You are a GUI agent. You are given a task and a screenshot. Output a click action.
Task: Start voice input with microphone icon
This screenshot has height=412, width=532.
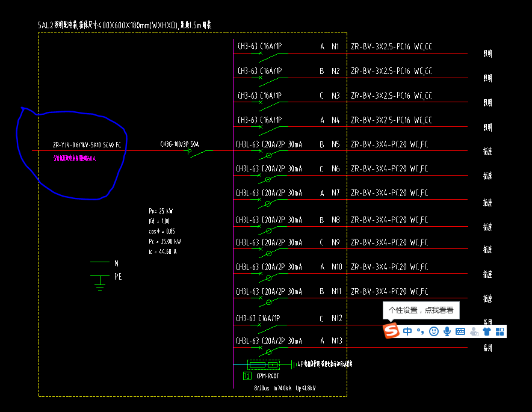point(447,331)
